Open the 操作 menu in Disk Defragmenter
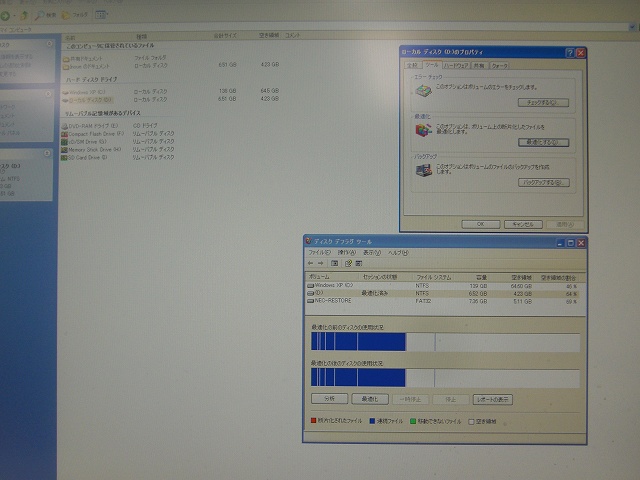Screen dimensions: 640x480 [x=347, y=253]
